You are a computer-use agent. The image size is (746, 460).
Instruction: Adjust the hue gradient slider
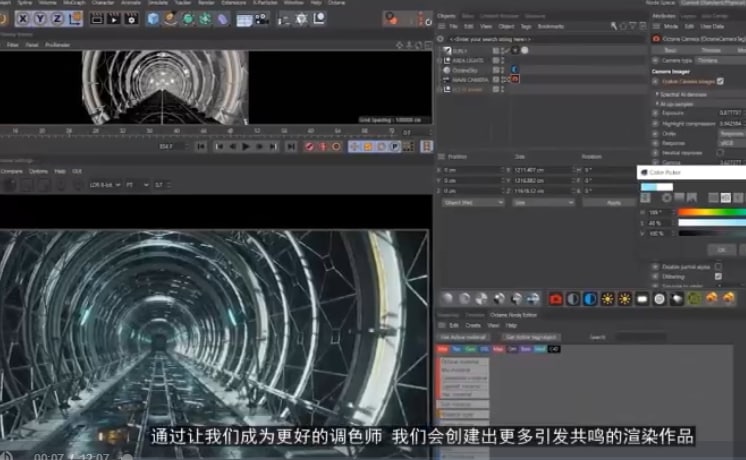point(712,212)
